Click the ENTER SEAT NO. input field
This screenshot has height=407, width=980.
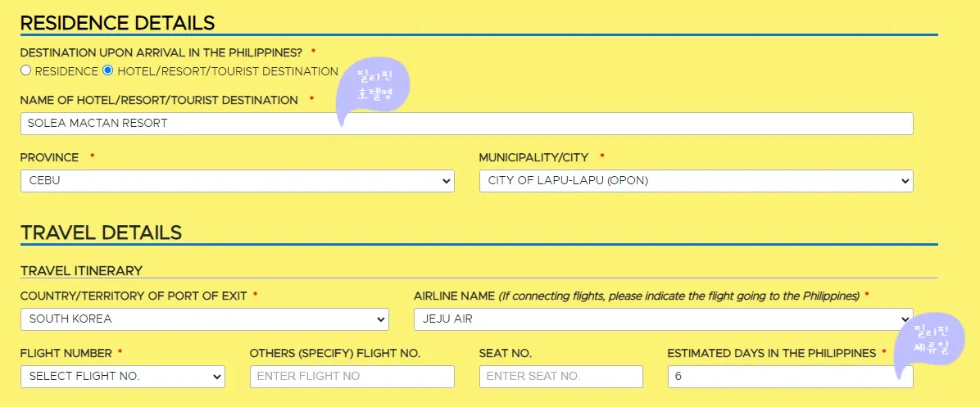(560, 377)
